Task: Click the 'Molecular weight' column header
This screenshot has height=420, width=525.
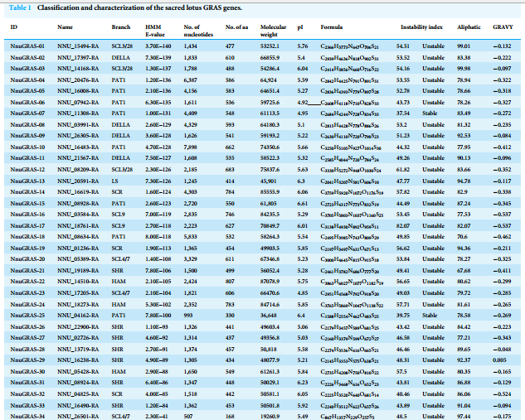Action: [x=273, y=31]
